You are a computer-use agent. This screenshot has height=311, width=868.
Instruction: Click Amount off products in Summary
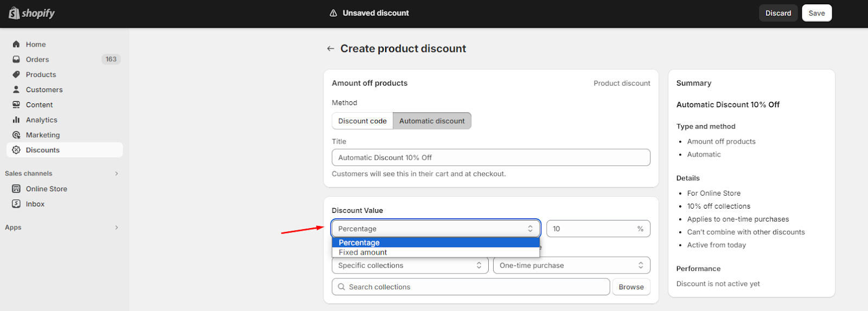(722, 141)
